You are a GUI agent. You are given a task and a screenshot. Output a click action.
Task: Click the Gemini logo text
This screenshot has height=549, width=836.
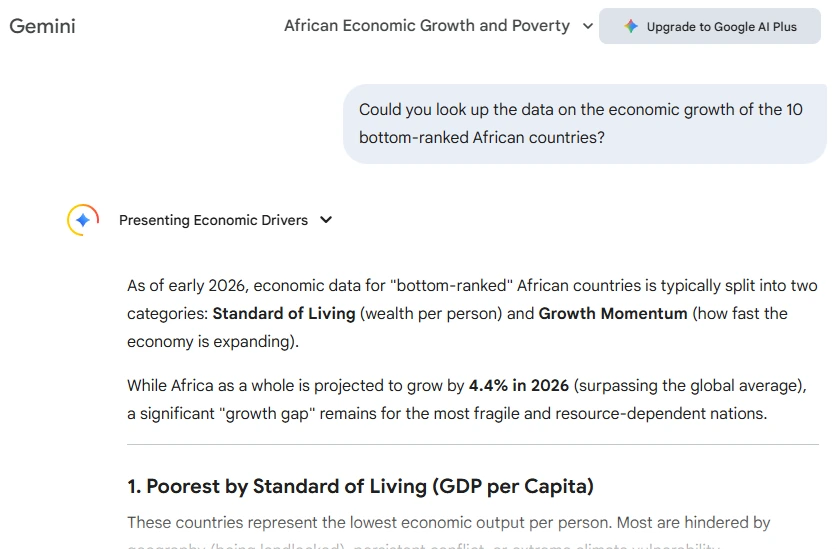point(42,26)
